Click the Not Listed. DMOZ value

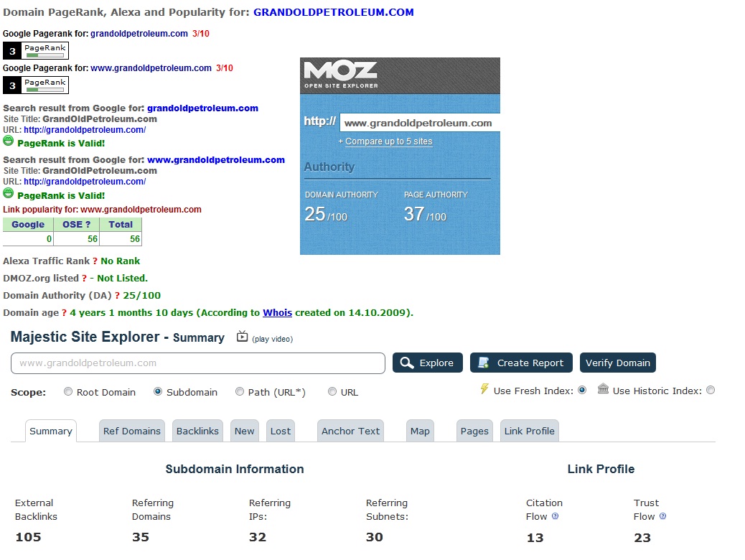coord(123,278)
